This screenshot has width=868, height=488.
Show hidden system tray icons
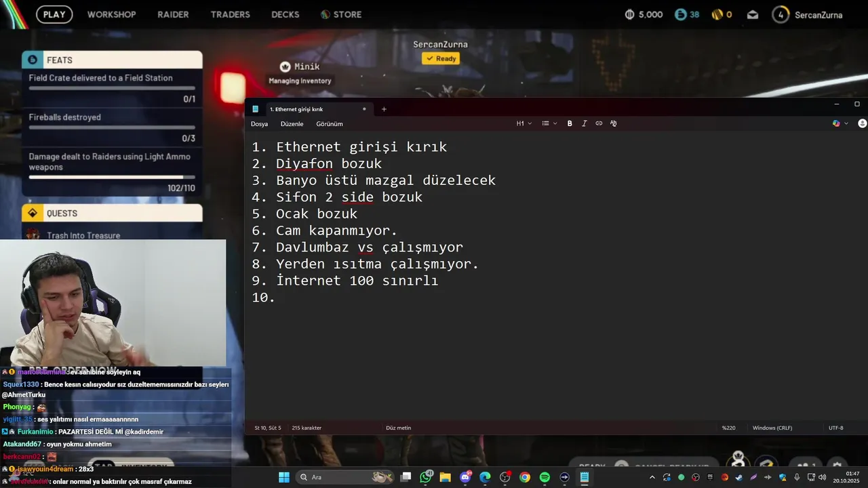coord(652,477)
